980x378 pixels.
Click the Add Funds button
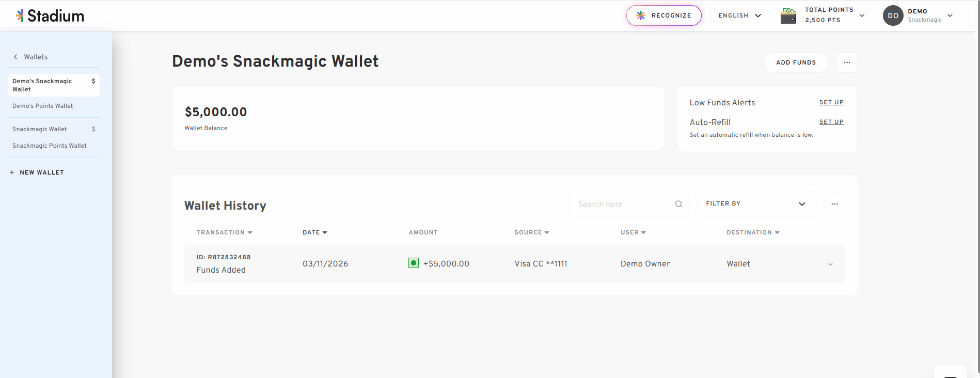(x=796, y=62)
